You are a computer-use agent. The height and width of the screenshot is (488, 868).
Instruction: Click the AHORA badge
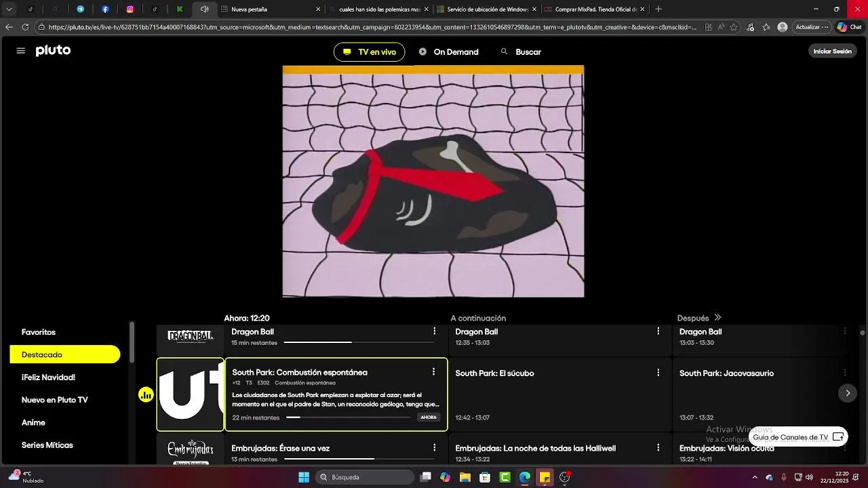pyautogui.click(x=429, y=418)
